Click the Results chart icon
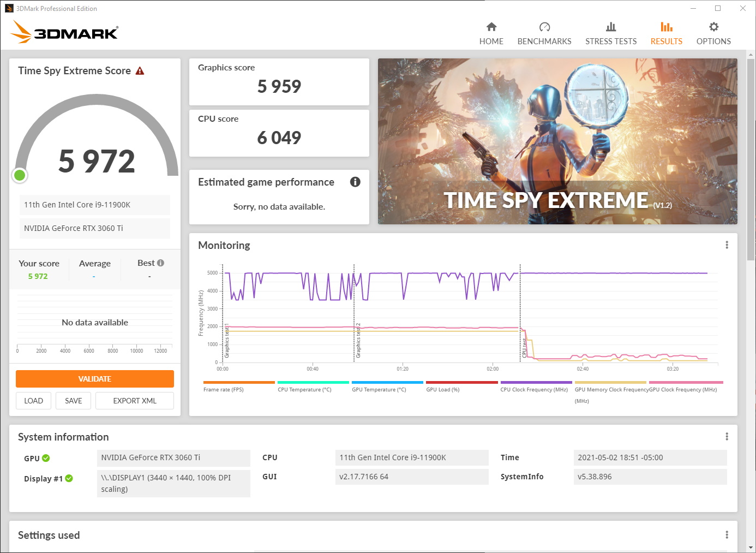Image resolution: width=756 pixels, height=553 pixels. (x=667, y=27)
